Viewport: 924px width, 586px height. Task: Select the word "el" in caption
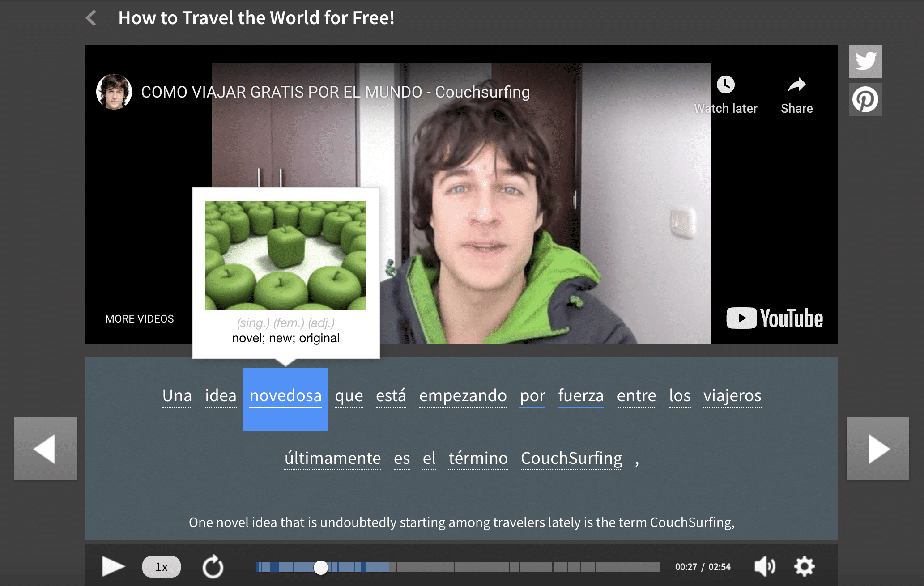(x=429, y=459)
